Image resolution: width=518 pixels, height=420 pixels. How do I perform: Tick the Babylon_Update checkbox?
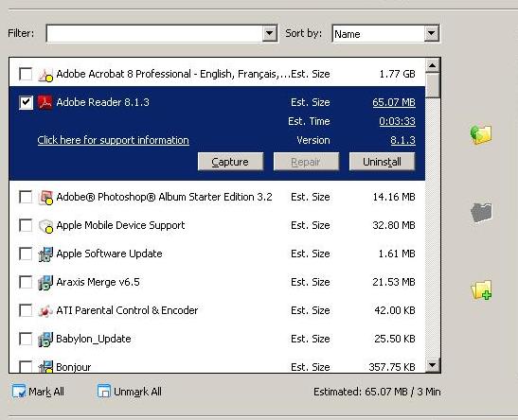tap(26, 339)
